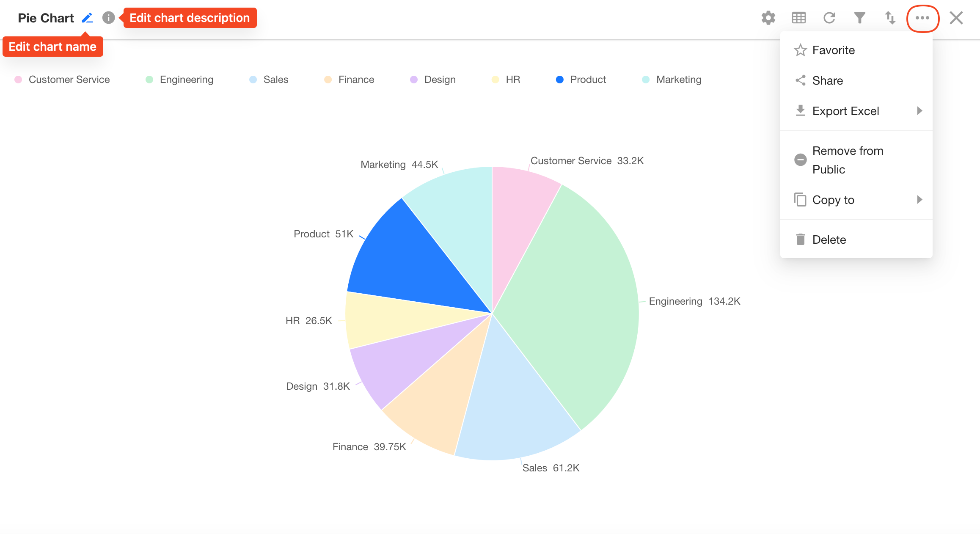Open the filter funnel icon
Viewport: 980px width, 534px height.
pyautogui.click(x=859, y=18)
